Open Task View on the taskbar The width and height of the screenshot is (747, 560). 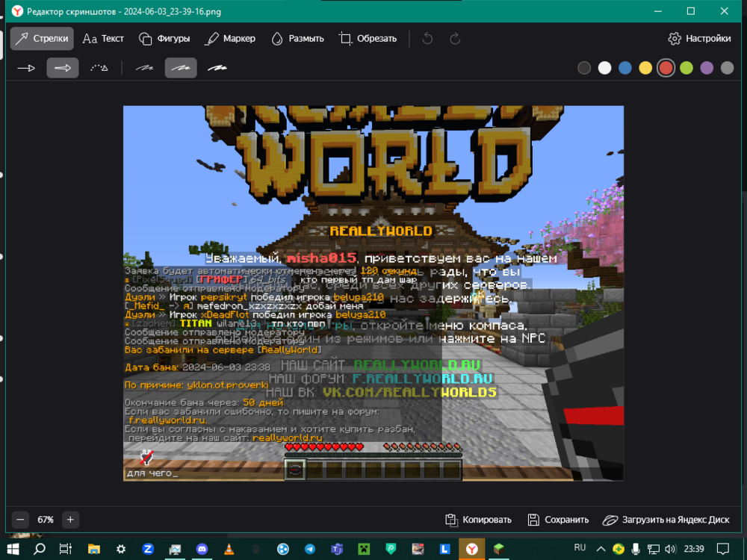click(x=66, y=549)
